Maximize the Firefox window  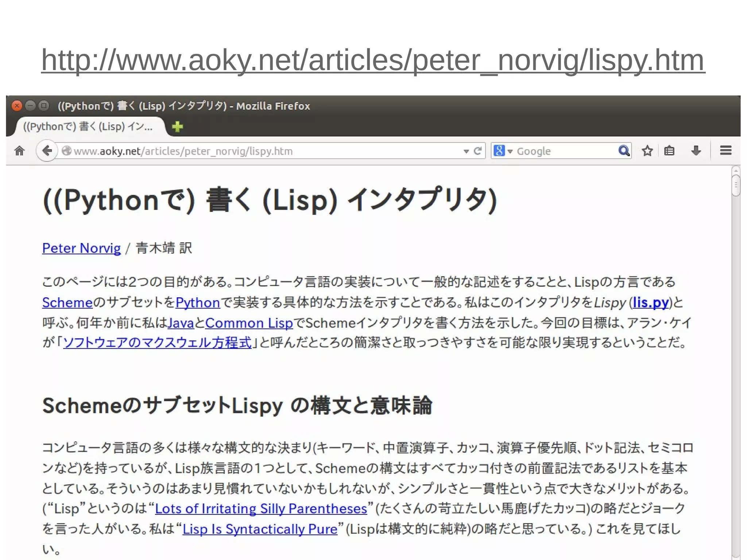(44, 106)
